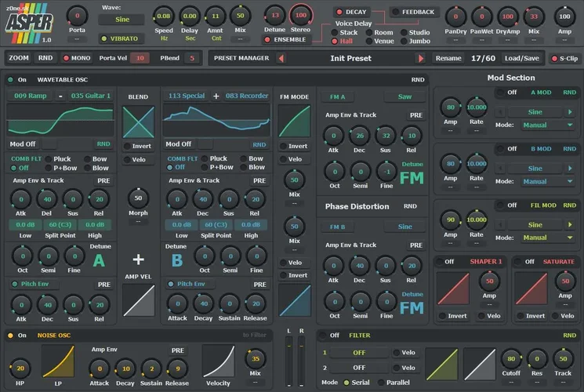Click the BLEND crossfade curve display
The width and height of the screenshot is (584, 392).
coord(138,122)
